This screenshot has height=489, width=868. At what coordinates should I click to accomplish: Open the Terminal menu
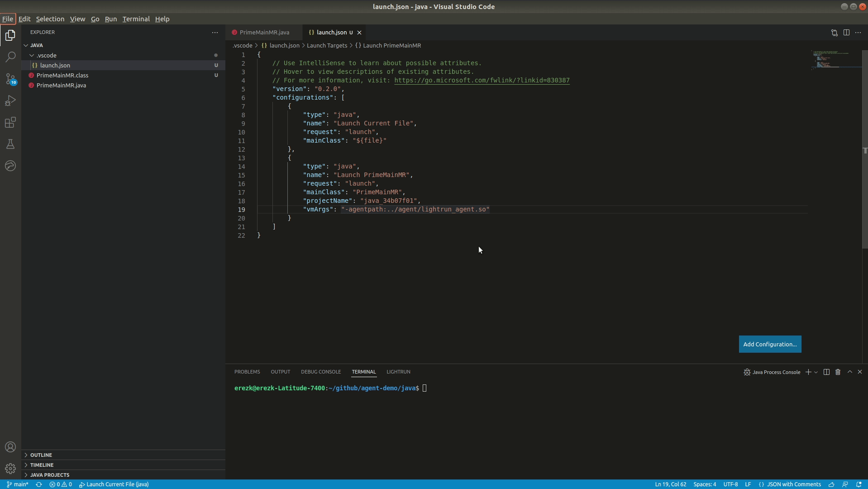[136, 19]
